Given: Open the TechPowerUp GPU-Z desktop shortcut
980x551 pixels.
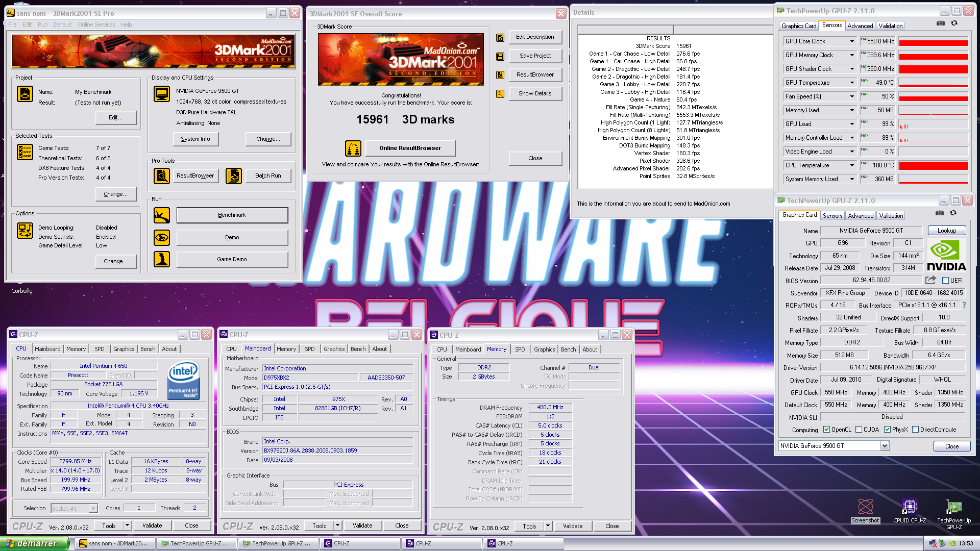Looking at the screenshot, I should [954, 514].
